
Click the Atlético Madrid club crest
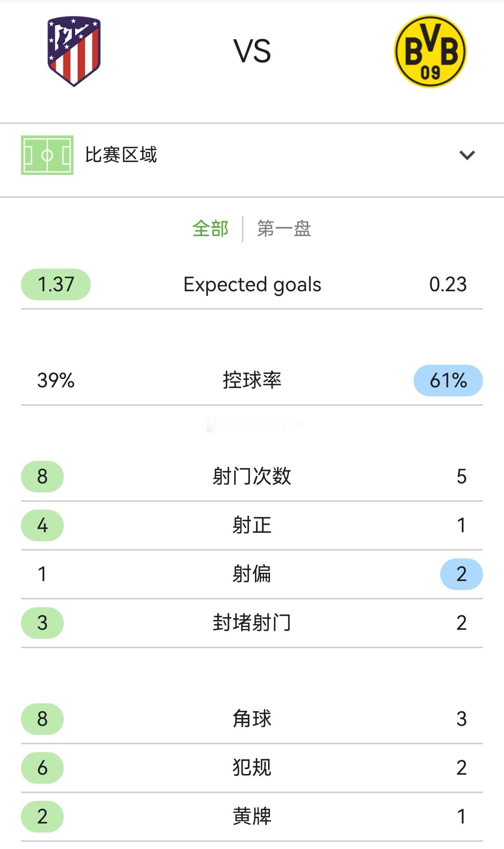pyautogui.click(x=73, y=53)
